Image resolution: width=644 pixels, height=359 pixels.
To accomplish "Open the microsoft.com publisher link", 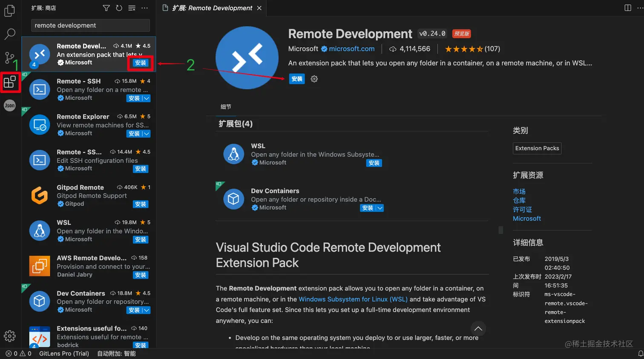I will (351, 49).
